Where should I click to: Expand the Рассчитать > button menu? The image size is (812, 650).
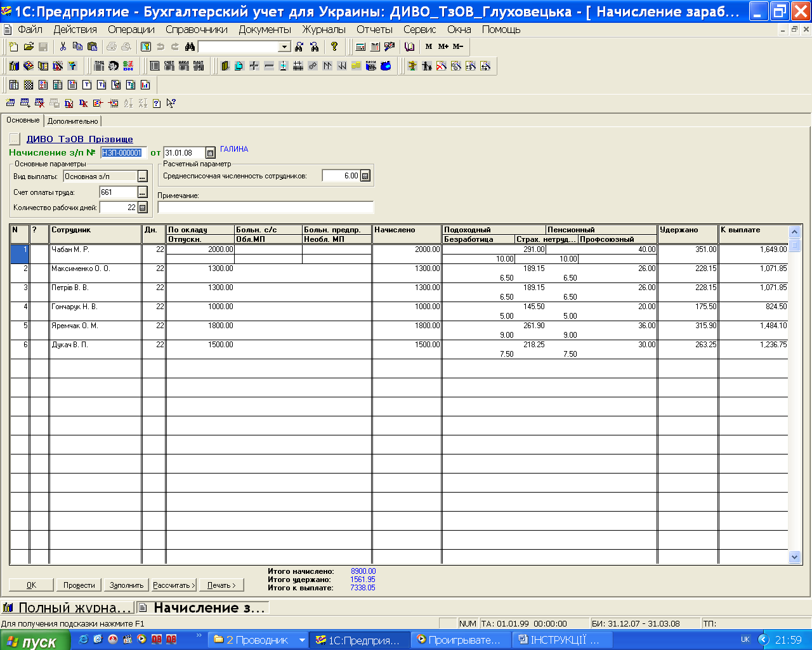click(x=174, y=585)
